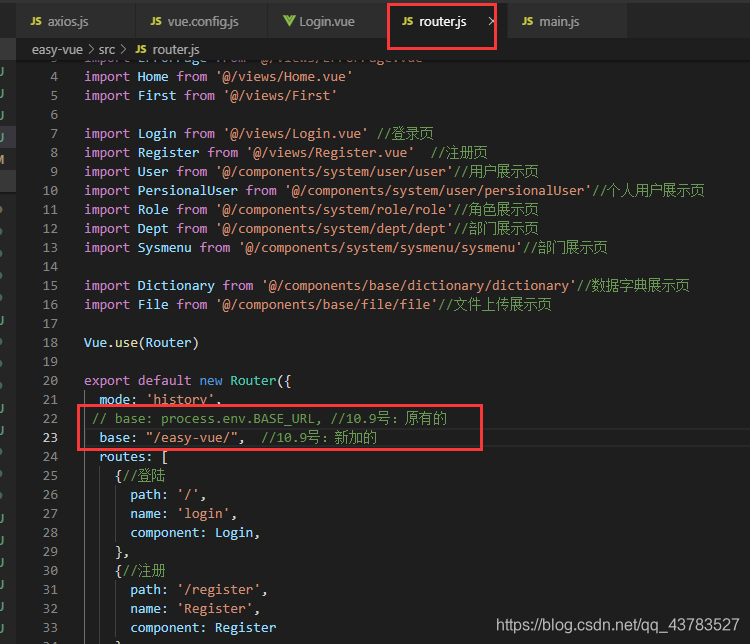Viewport: 750px width, 644px height.
Task: Click the //注册页 comment on line 8
Action: (x=459, y=153)
